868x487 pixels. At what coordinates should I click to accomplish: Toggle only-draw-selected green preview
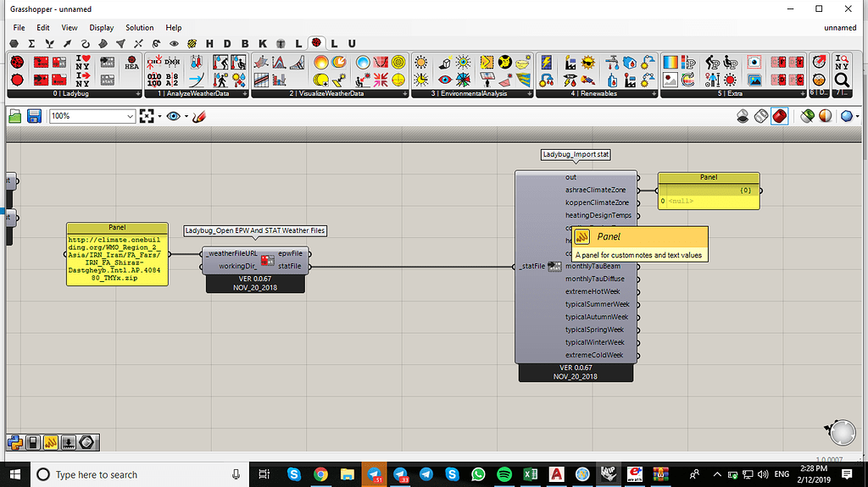(x=807, y=116)
